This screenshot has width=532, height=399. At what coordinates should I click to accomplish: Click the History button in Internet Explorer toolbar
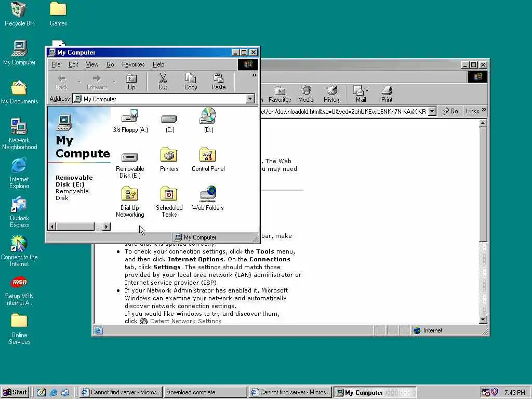coord(332,94)
